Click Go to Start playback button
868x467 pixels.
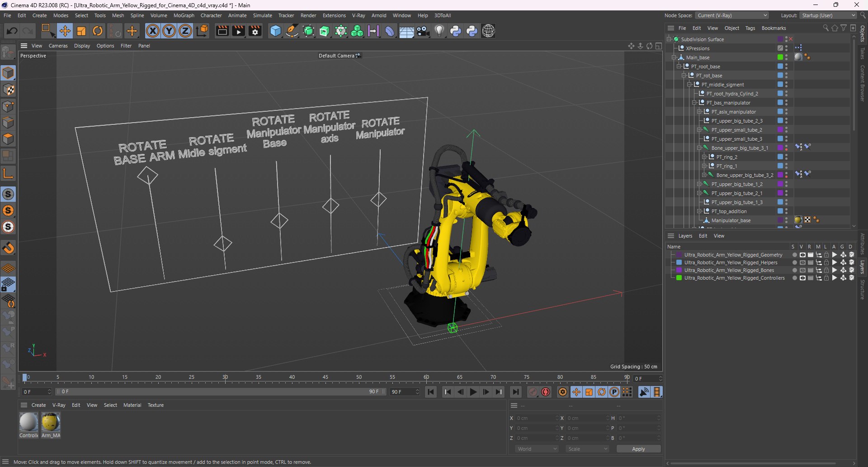click(x=431, y=392)
